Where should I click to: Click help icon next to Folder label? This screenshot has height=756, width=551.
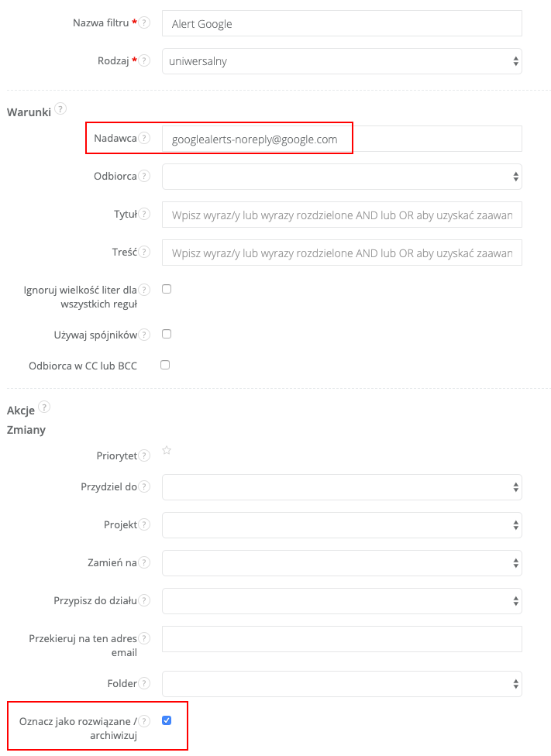tap(145, 683)
